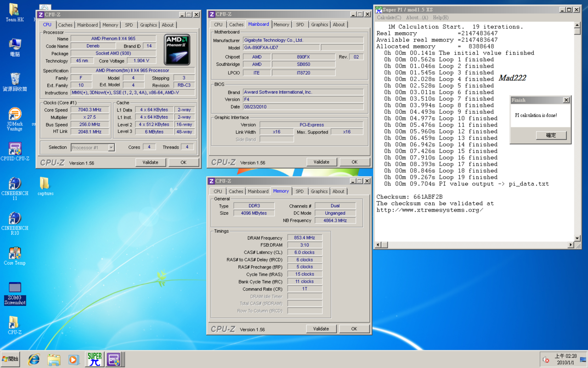
Task: Open SPD tab in the Mainboard window
Action: coord(300,24)
